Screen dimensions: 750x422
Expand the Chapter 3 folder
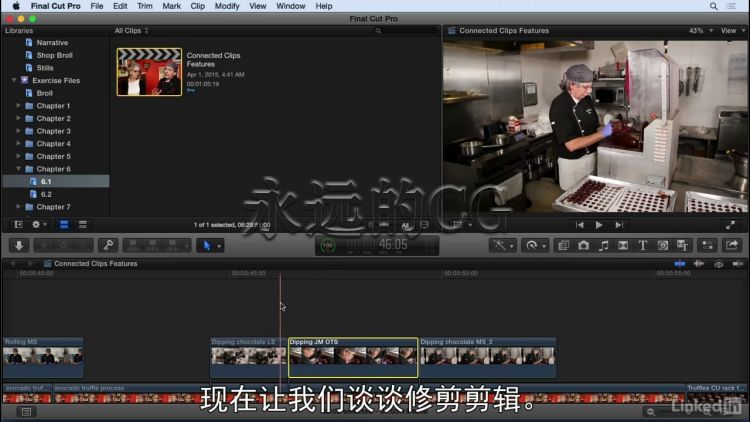point(18,131)
